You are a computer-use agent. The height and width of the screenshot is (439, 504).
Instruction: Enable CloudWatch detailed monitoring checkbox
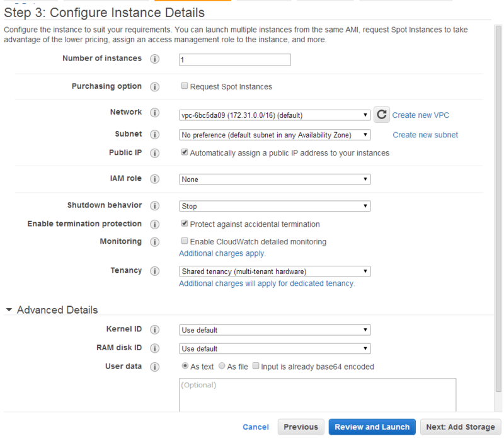(185, 241)
